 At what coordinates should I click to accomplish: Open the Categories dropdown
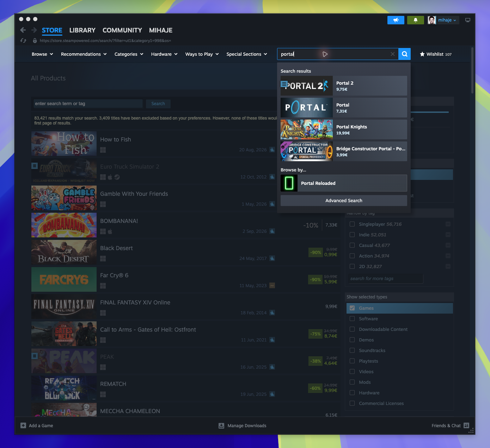click(x=129, y=54)
